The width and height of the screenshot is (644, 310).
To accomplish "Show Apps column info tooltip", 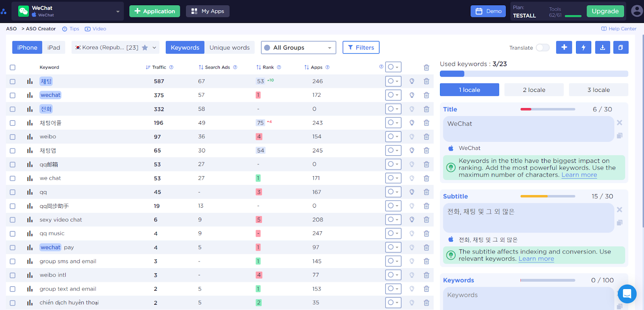I will click(x=327, y=67).
